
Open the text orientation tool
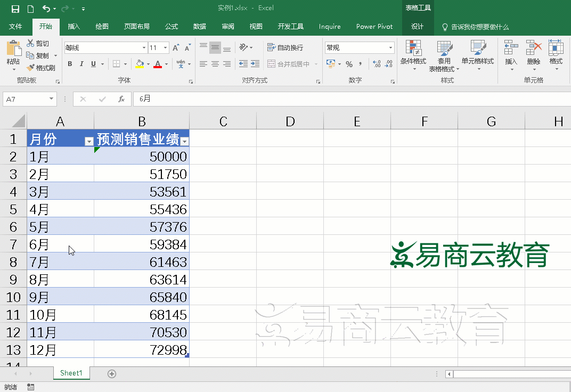point(243,47)
